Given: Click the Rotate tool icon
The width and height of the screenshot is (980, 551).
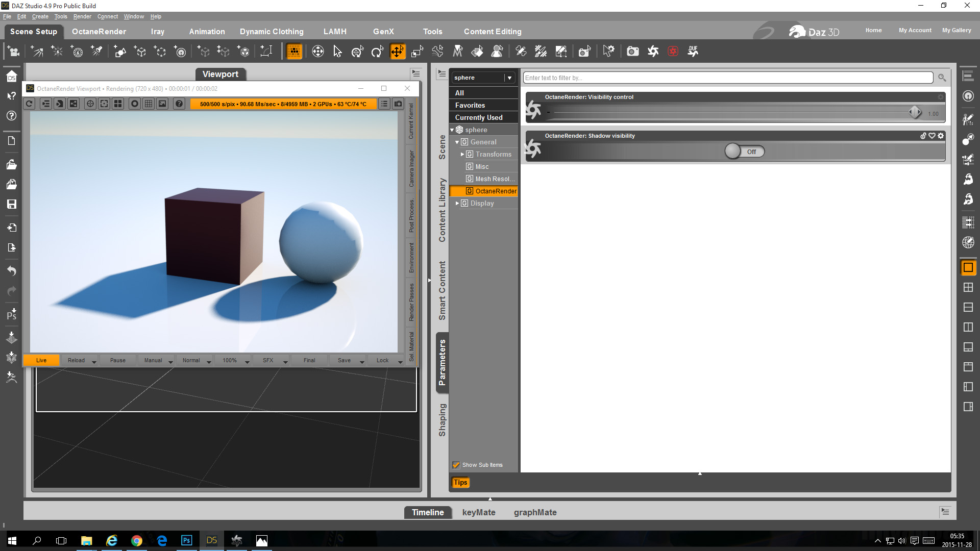Looking at the screenshot, I should 377,51.
